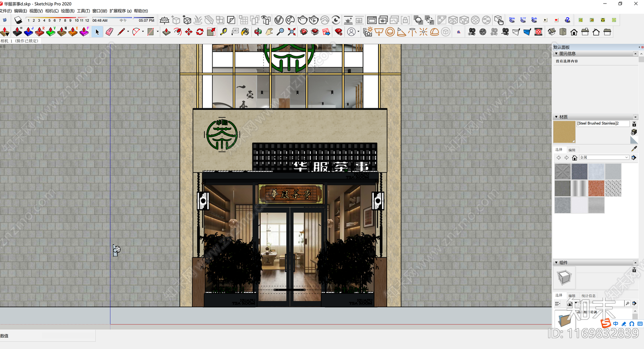Click the current tan material swatch

click(x=564, y=132)
